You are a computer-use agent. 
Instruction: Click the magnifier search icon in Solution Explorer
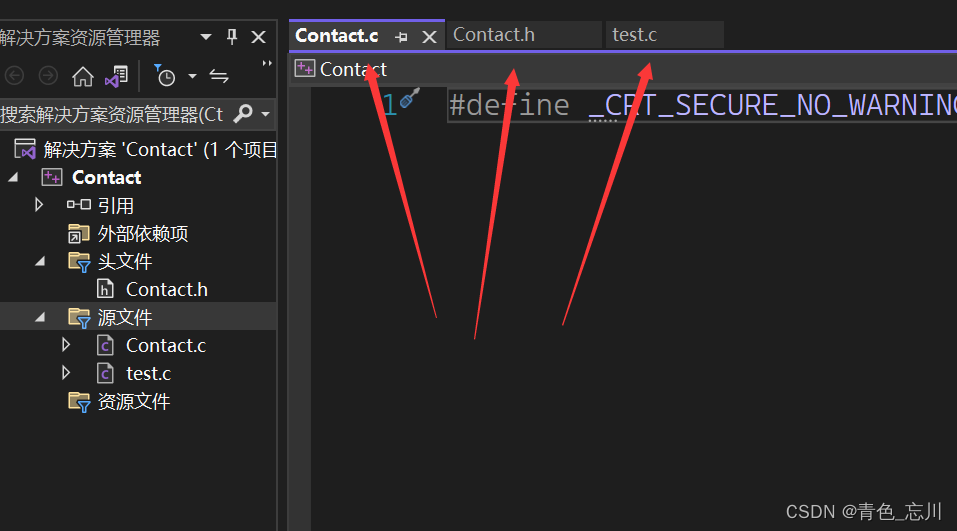click(243, 114)
